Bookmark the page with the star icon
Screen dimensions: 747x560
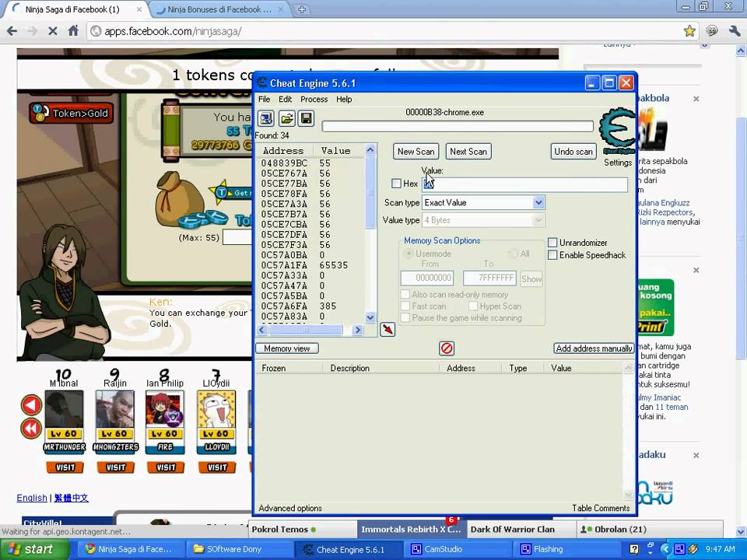[x=689, y=31]
